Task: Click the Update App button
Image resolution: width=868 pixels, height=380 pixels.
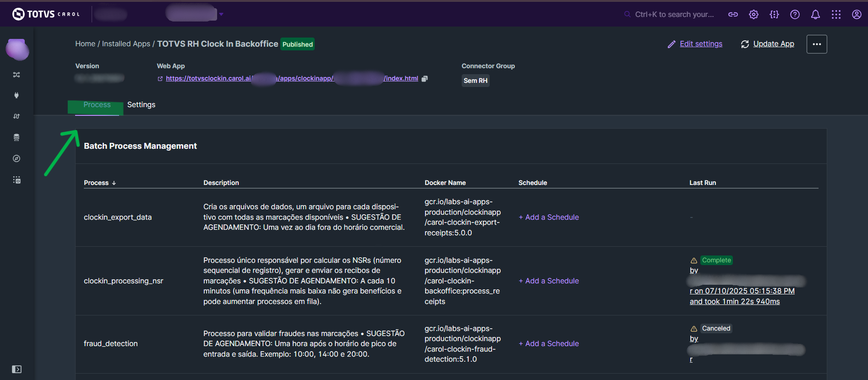Action: point(768,44)
